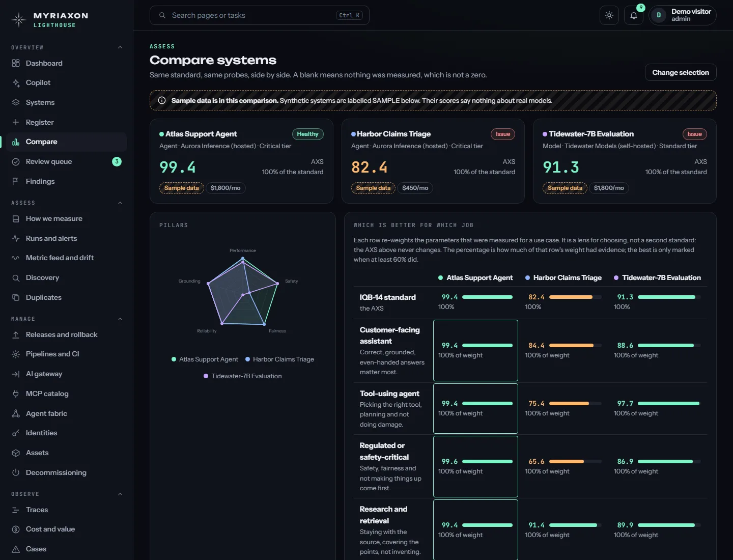
Task: Toggle Harbor Claims Triage radar legend
Action: (x=280, y=359)
